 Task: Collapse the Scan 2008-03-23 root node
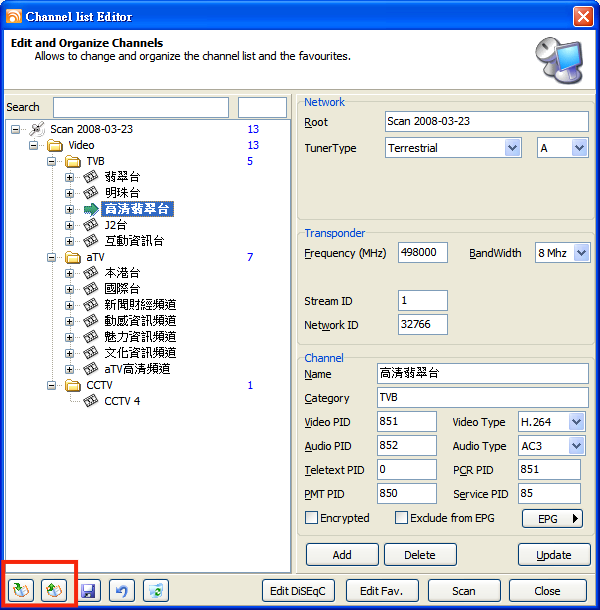point(16,130)
